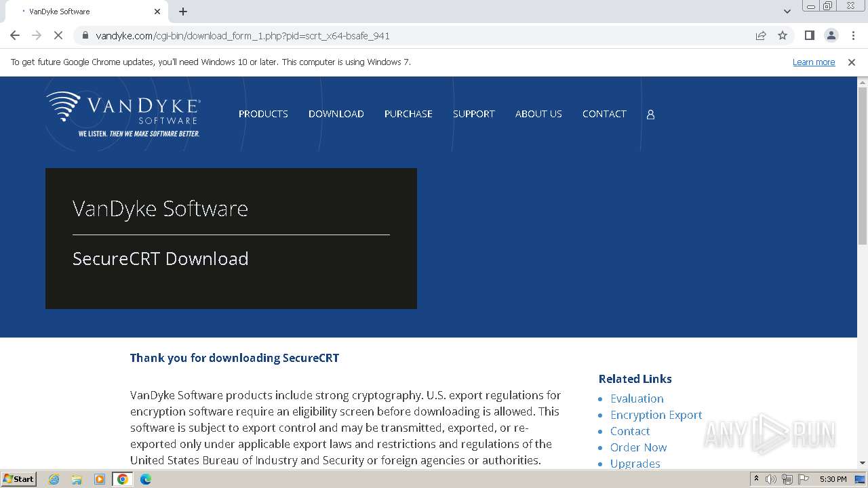Open the Contact related link

pyautogui.click(x=630, y=431)
